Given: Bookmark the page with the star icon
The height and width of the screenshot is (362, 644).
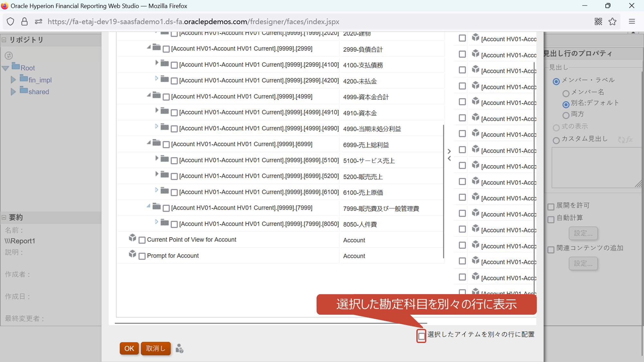Looking at the screenshot, I should pyautogui.click(x=612, y=22).
